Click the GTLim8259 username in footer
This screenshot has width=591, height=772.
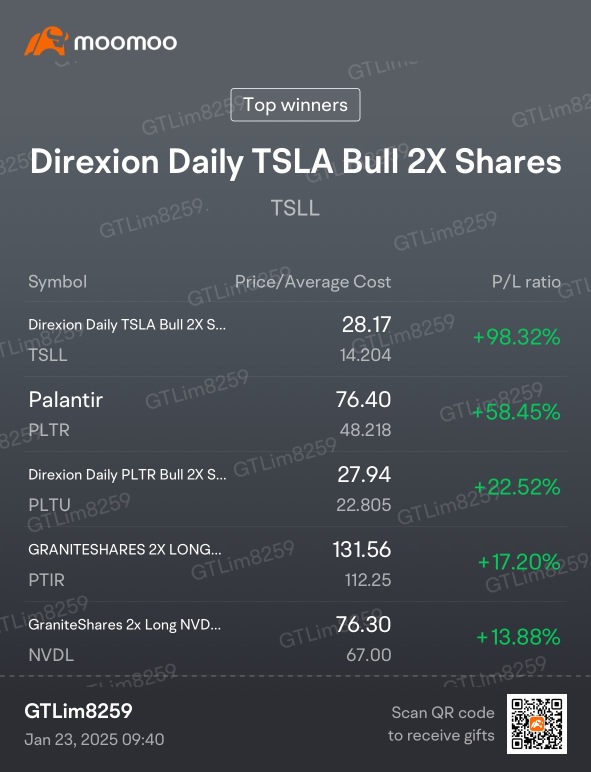coord(78,711)
